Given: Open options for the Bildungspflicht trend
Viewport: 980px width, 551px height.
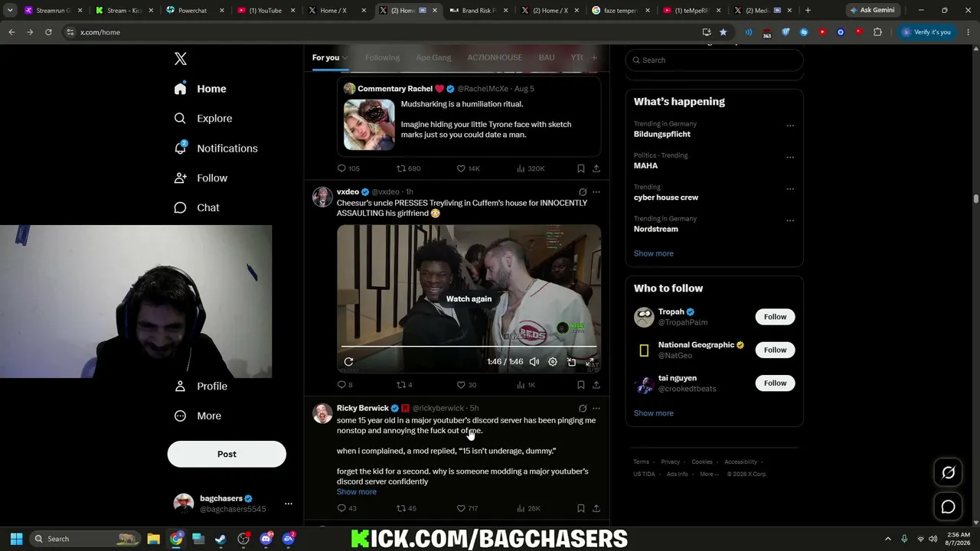Looking at the screenshot, I should 790,126.
